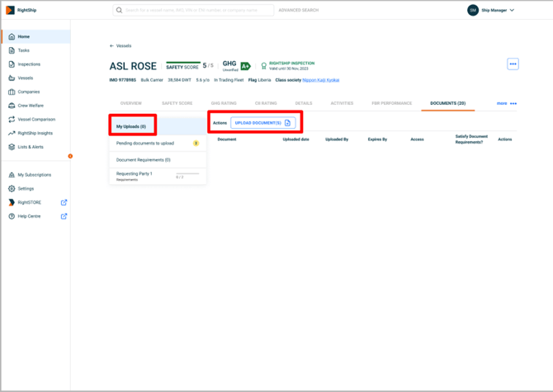
Task: Expand the Ship Manager account dropdown
Action: tap(512, 11)
